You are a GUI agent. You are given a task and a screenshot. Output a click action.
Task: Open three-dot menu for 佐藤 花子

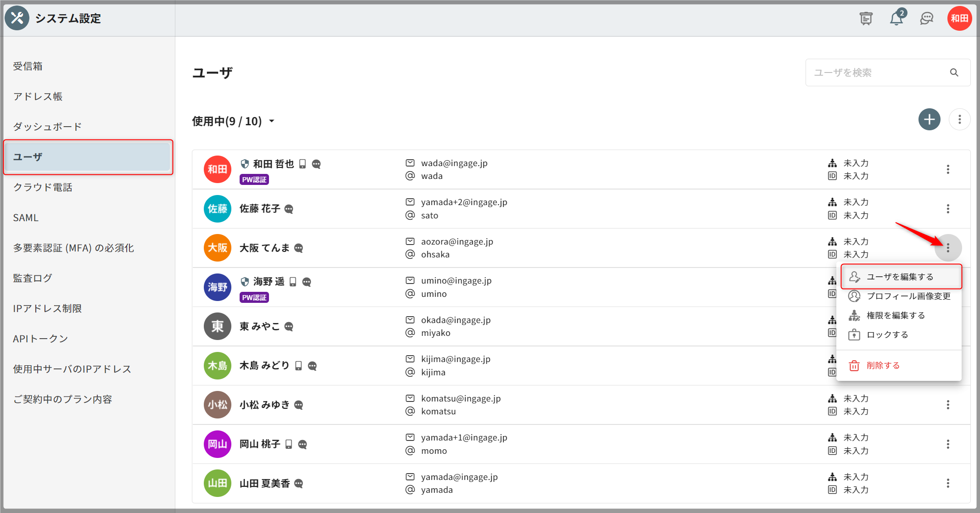[x=947, y=209]
